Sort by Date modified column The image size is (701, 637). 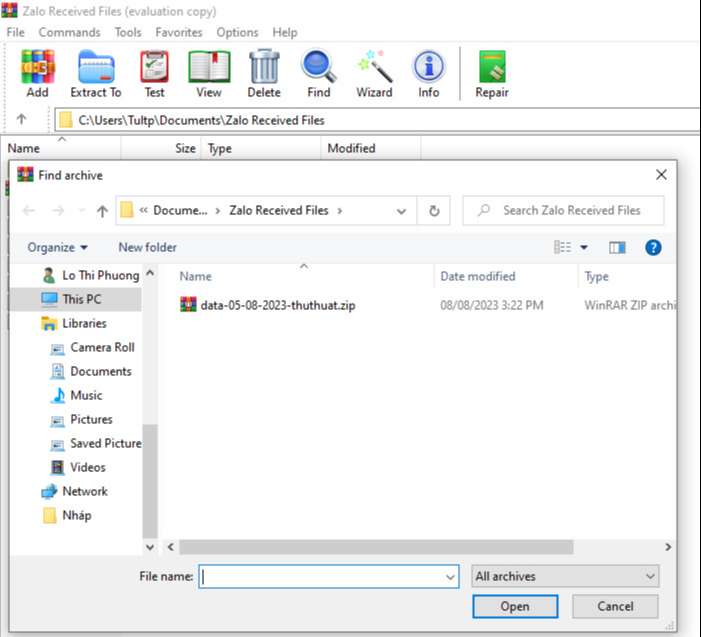(477, 276)
